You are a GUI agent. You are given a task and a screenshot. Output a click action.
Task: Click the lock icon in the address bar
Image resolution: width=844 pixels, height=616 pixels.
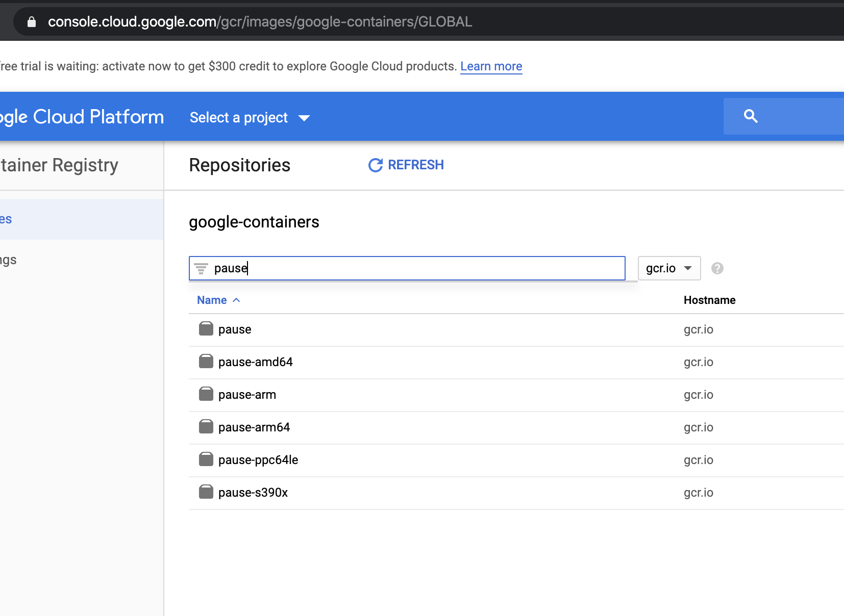click(x=32, y=21)
